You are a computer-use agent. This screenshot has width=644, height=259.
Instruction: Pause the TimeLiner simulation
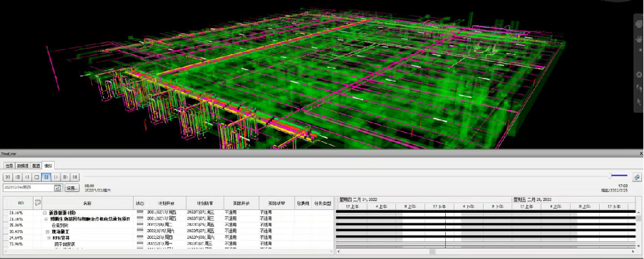point(46,177)
